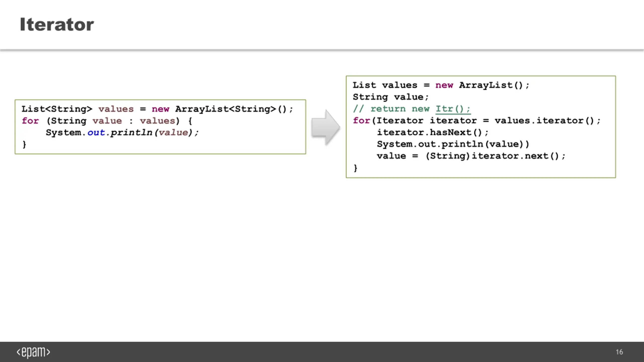Click the 'System.out.println(value);' italic line

tap(122, 132)
